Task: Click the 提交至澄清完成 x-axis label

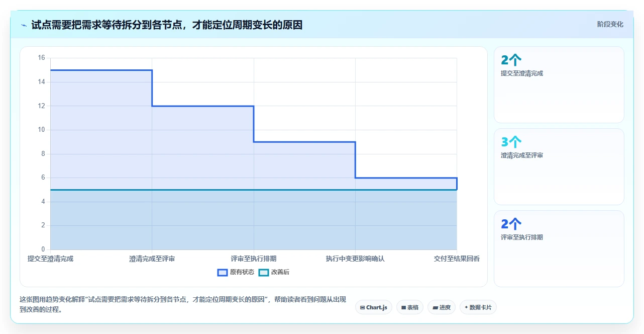Action: (x=50, y=259)
